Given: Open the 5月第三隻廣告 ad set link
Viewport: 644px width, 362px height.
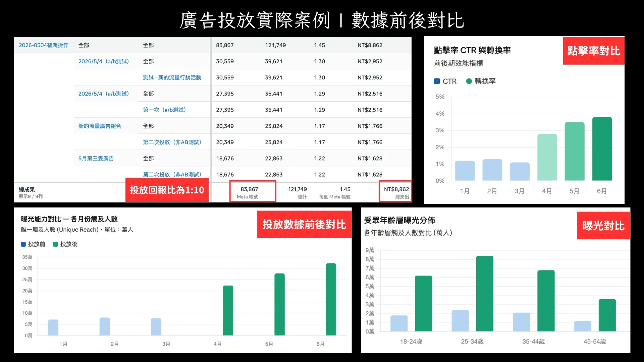Looking at the screenshot, I should (x=96, y=158).
